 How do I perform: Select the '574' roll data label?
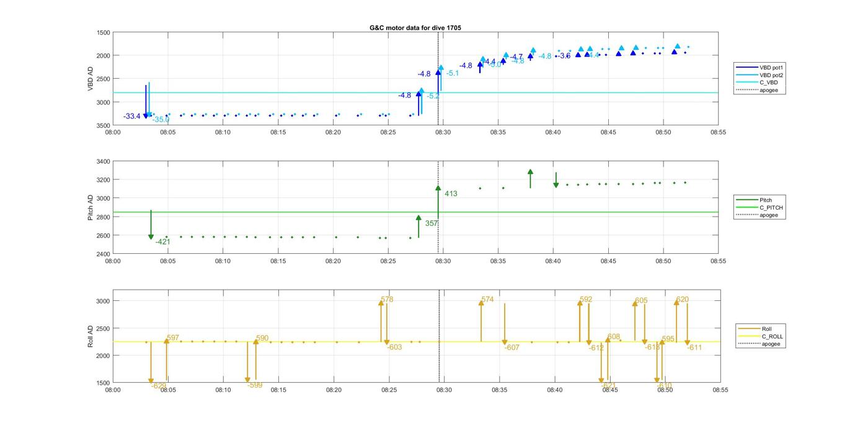[487, 300]
